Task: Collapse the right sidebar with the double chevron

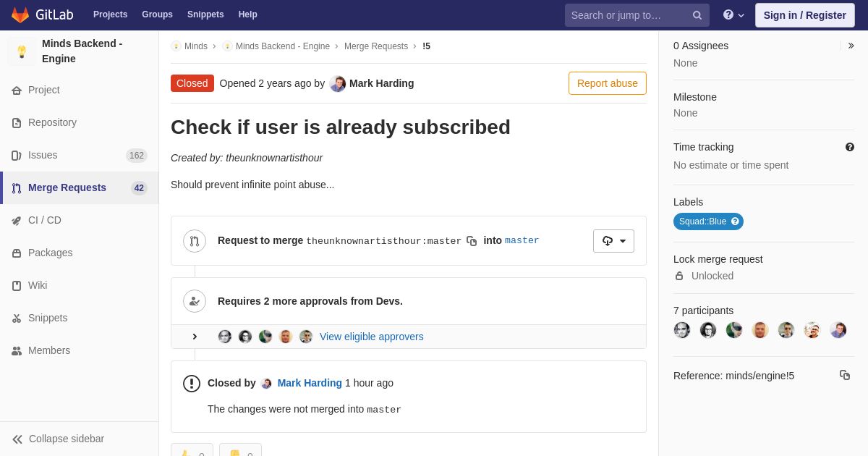Action: (851, 46)
